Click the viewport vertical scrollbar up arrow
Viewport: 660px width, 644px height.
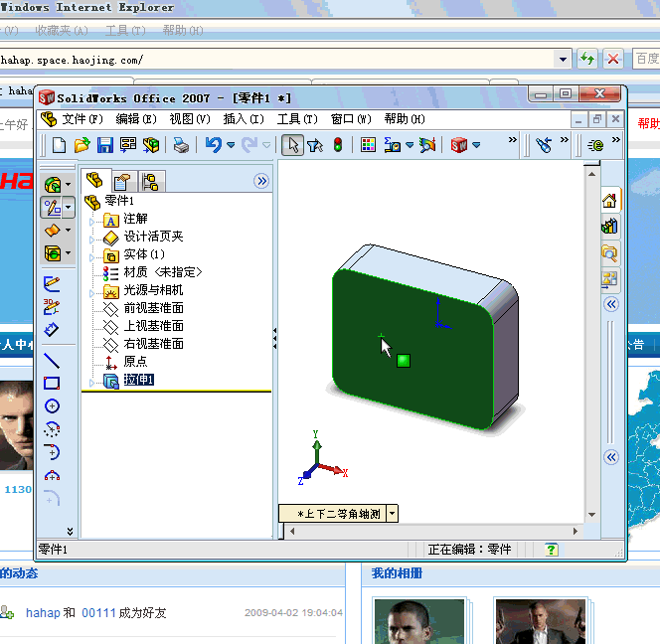point(591,174)
